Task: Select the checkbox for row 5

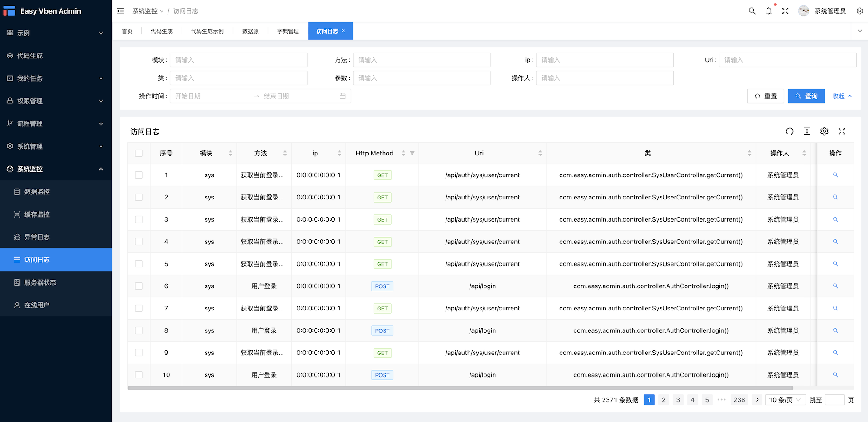Action: click(139, 264)
